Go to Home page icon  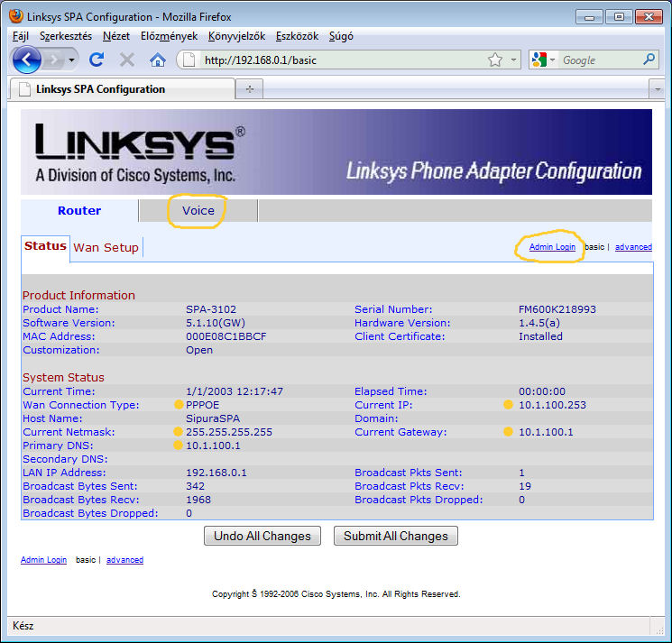[x=158, y=60]
